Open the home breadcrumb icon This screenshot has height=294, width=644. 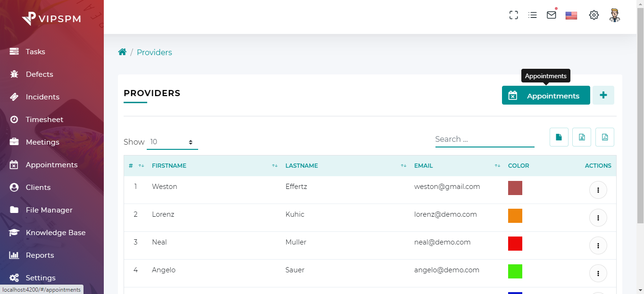pos(122,52)
